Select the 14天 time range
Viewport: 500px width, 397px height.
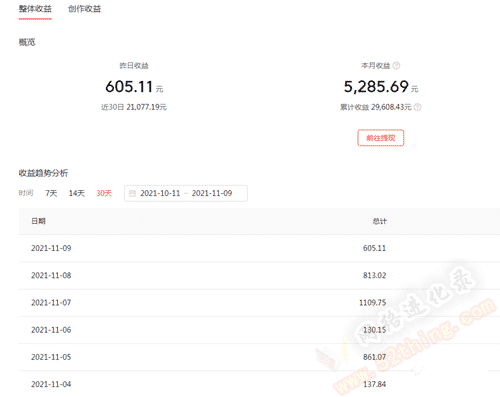click(77, 193)
